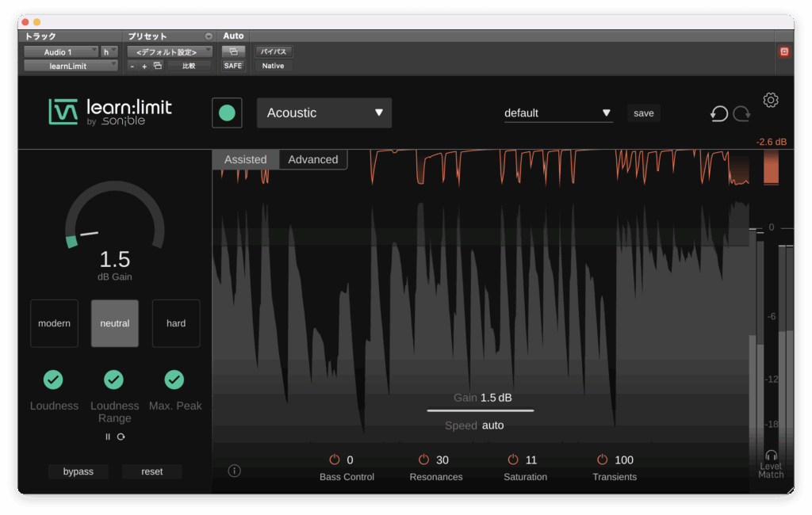Toggle the Resonances power icon

click(x=423, y=460)
